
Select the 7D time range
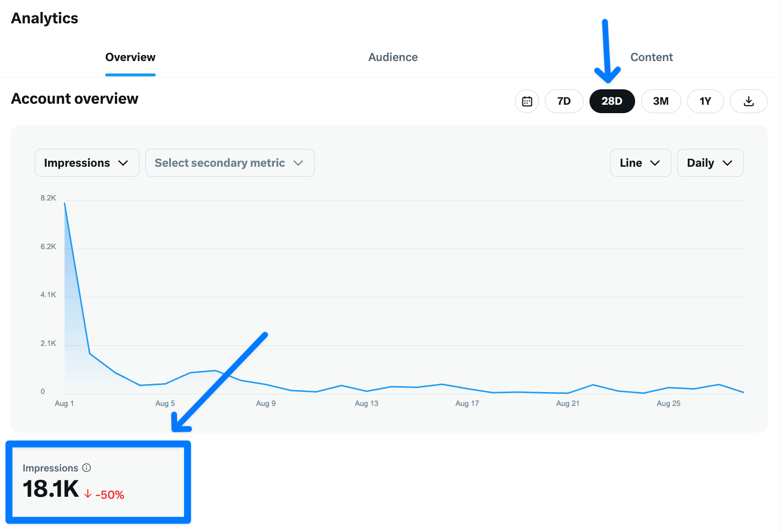[x=564, y=101]
